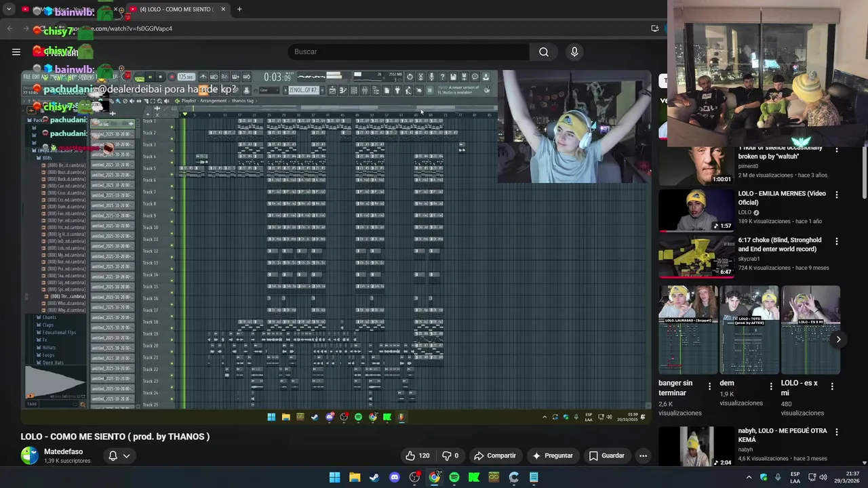Click FL Studio save floppy disk icon
The width and height of the screenshot is (868, 488).
click(453, 77)
